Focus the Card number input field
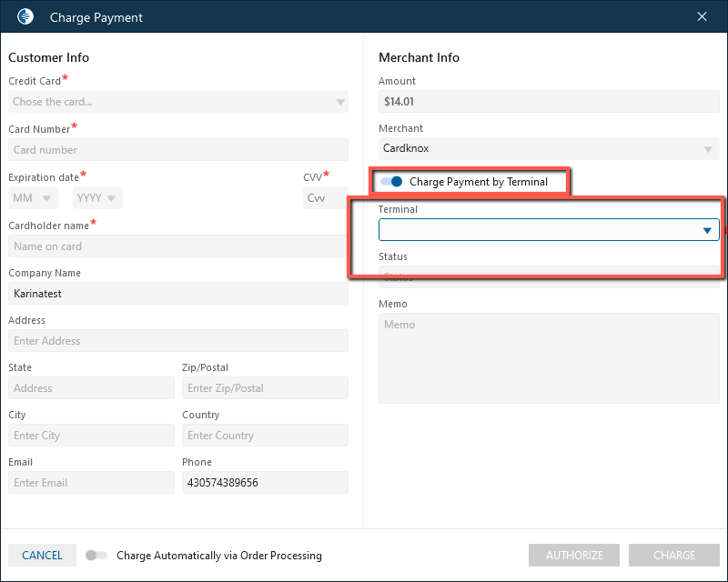728x582 pixels. tap(177, 150)
